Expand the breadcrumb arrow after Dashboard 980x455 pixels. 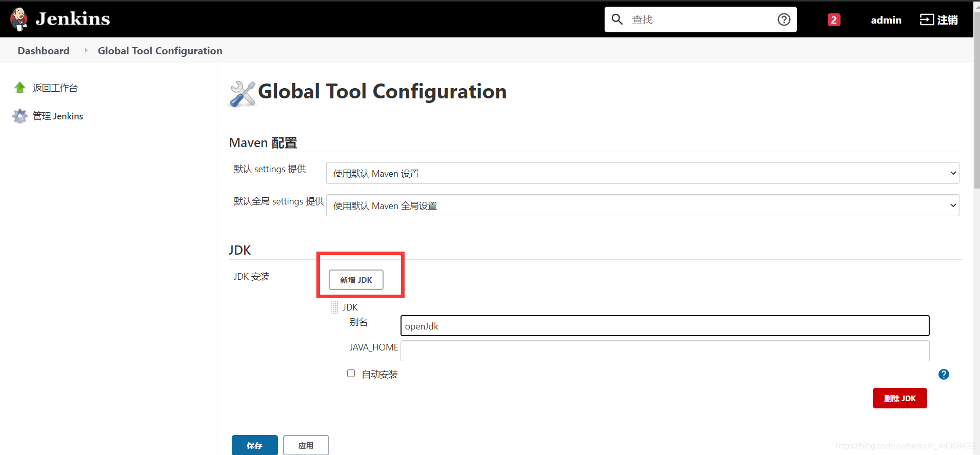click(86, 50)
